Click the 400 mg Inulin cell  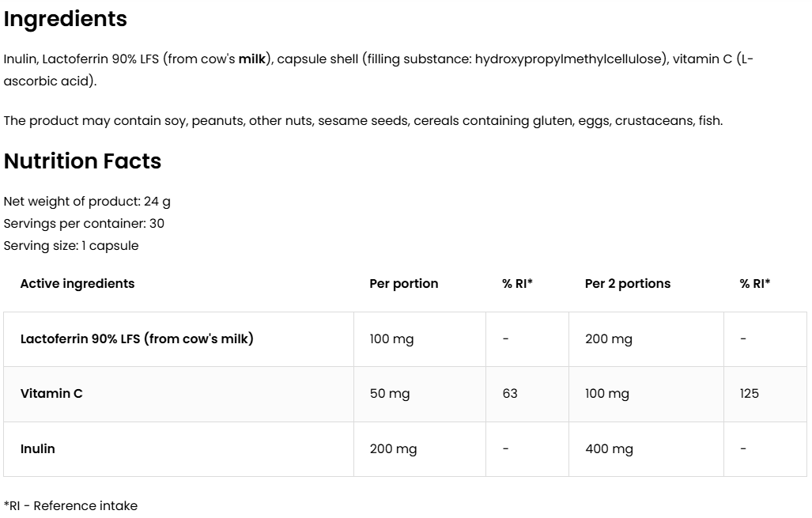click(x=609, y=449)
